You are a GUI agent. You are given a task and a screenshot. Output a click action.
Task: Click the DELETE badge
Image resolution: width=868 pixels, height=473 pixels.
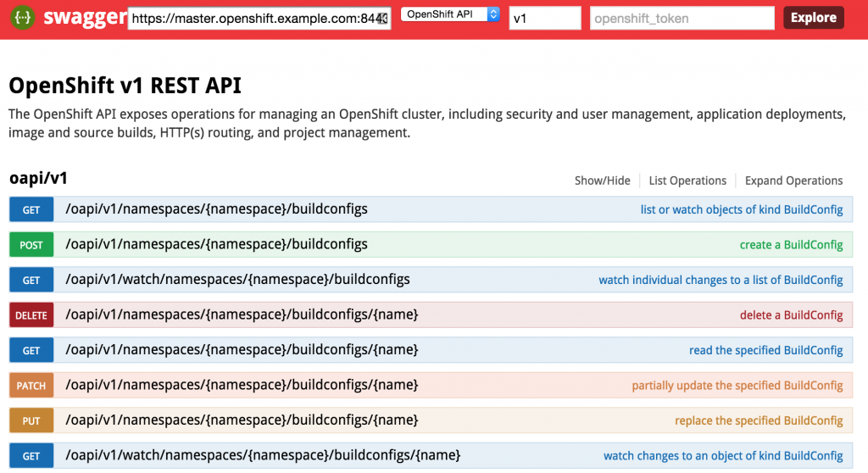[31, 315]
